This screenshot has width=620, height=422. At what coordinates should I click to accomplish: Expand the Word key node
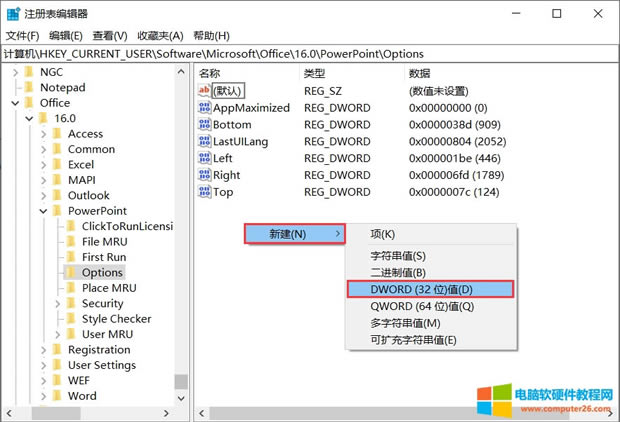pos(43,396)
